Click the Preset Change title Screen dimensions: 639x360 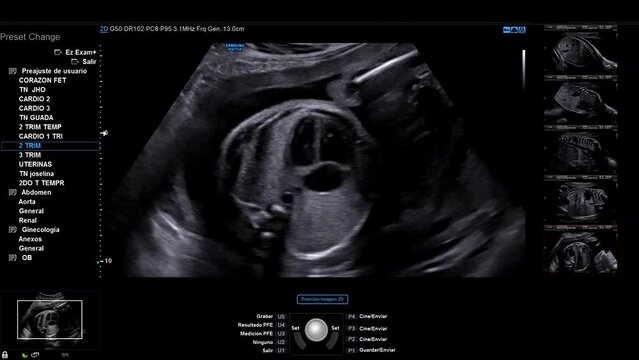point(30,37)
